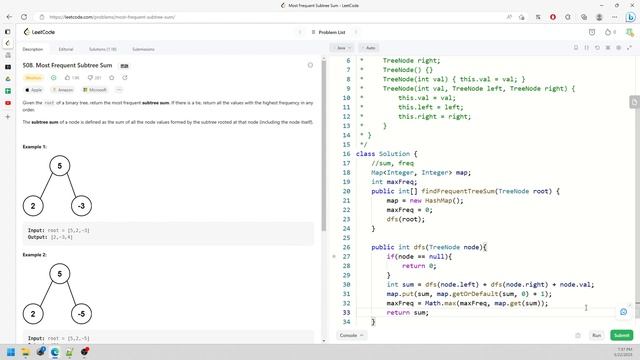The width and height of the screenshot is (640, 360).
Task: Go to previous problem arrow
Action: pos(300,32)
